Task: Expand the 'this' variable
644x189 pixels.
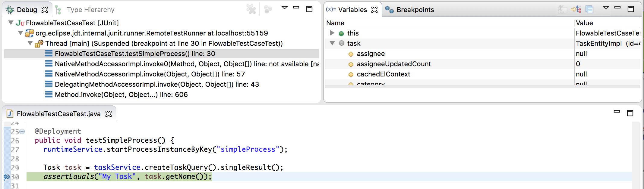Action: coord(332,33)
